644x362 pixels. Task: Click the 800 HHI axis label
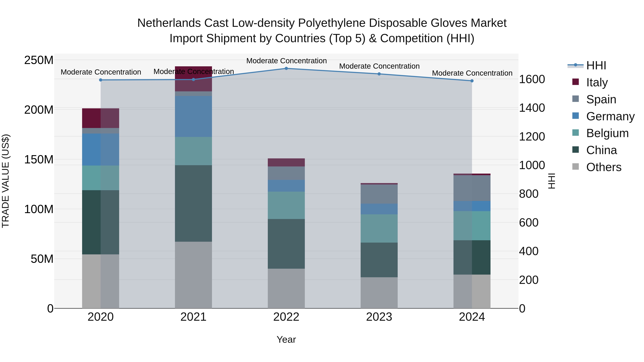(529, 194)
